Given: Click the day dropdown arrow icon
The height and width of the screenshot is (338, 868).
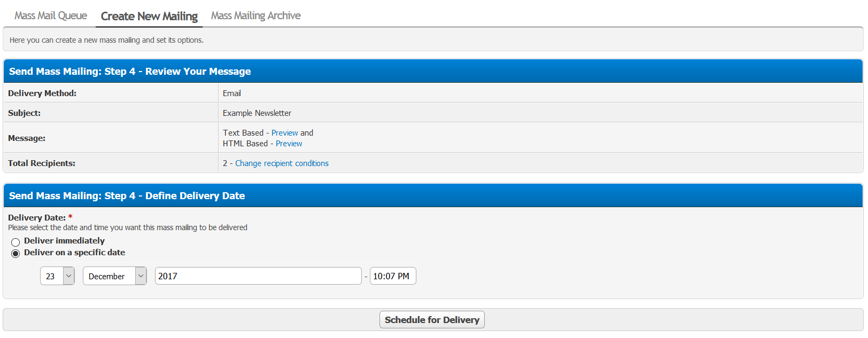Looking at the screenshot, I should point(69,276).
